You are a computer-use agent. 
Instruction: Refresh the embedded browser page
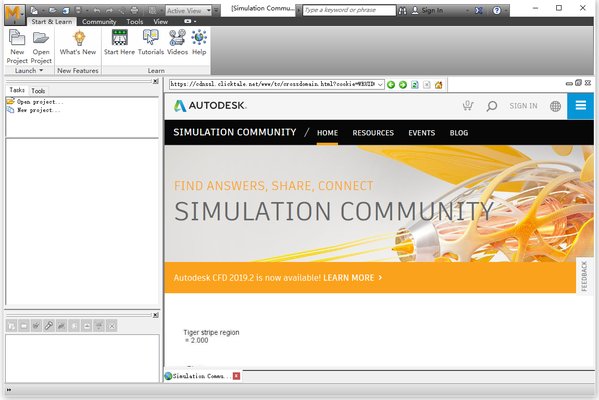pos(414,84)
